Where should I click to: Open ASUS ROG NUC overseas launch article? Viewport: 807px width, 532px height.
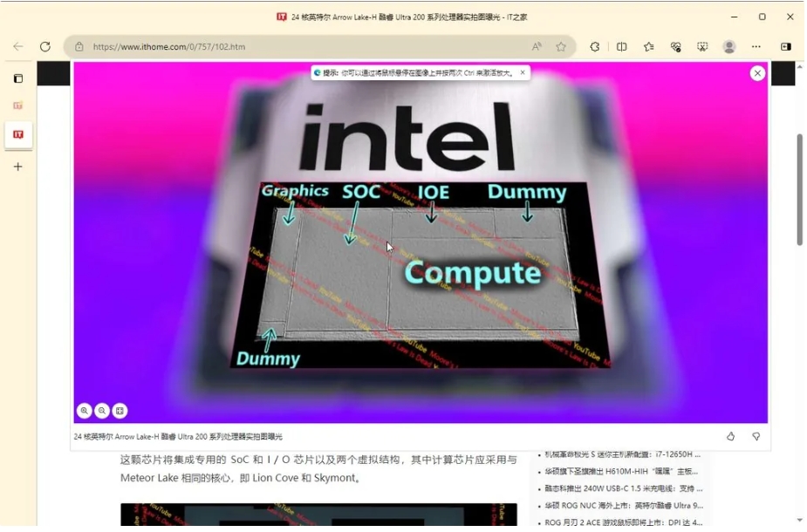click(x=626, y=507)
